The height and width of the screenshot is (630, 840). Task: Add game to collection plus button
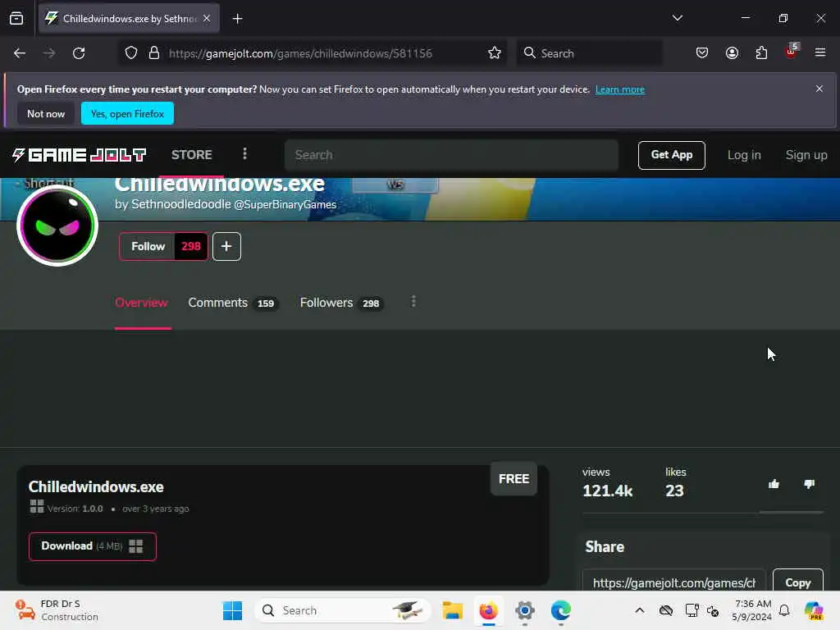tap(226, 246)
